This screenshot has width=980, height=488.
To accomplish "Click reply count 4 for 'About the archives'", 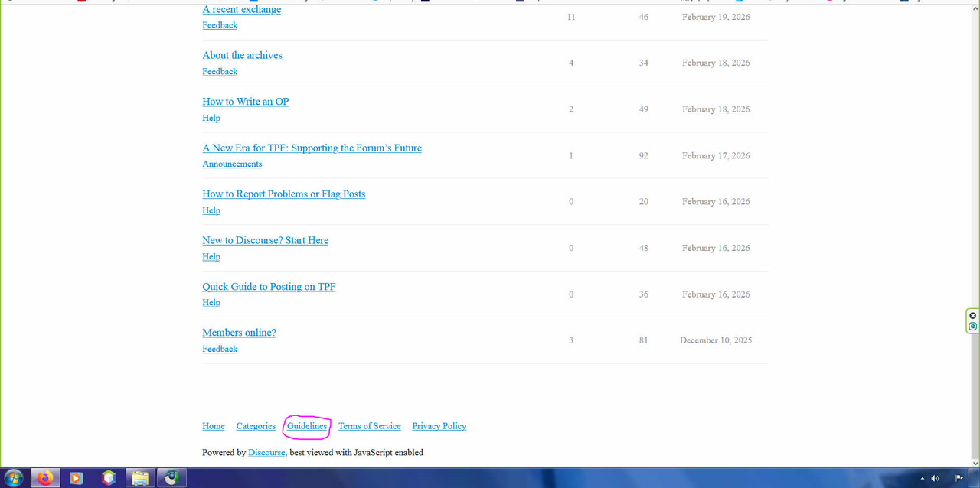I will click(x=571, y=63).
